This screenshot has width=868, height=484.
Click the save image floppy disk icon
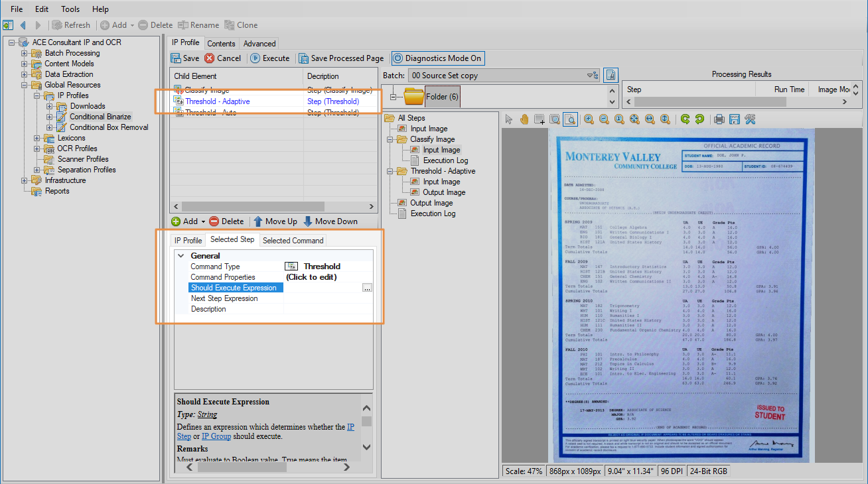pos(734,119)
